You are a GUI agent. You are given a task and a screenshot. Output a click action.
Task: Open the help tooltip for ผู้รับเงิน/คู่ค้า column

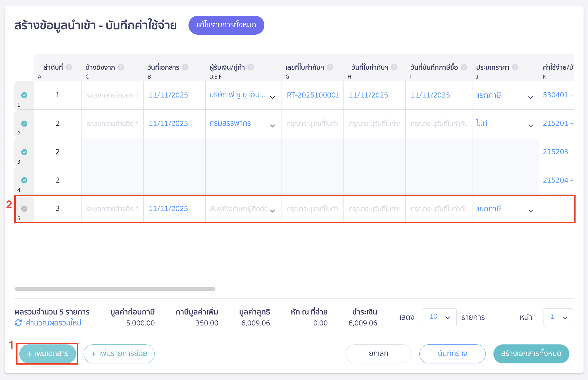[x=250, y=67]
